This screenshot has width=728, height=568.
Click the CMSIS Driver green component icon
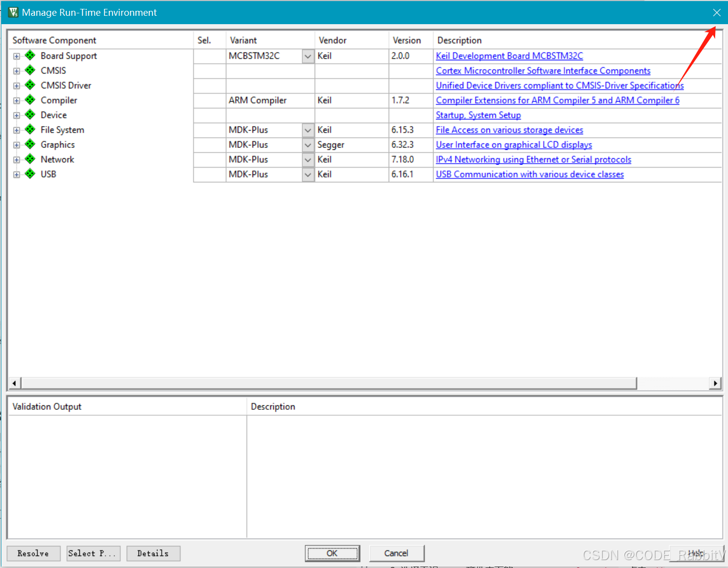click(x=30, y=85)
